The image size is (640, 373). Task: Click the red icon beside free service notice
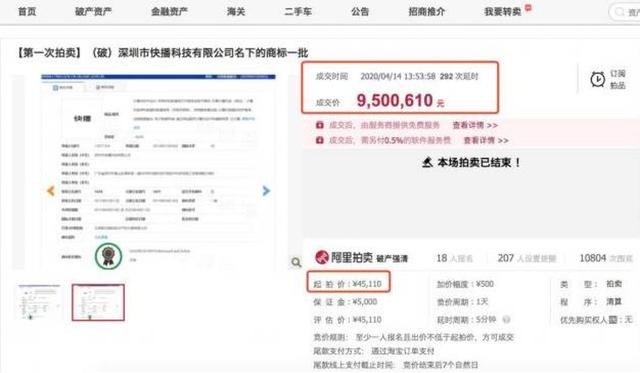(x=320, y=125)
